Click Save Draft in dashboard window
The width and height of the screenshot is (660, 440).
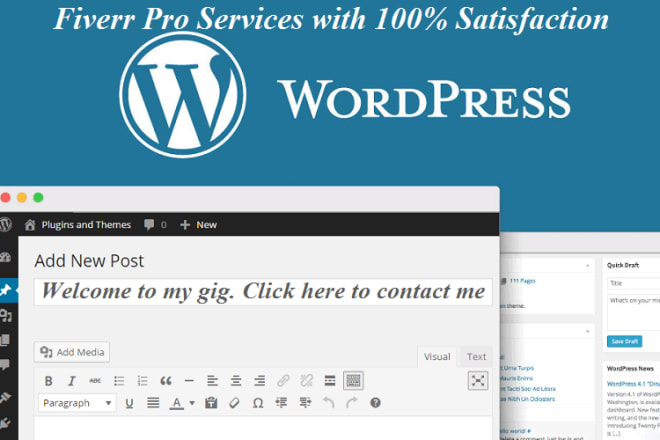624,341
